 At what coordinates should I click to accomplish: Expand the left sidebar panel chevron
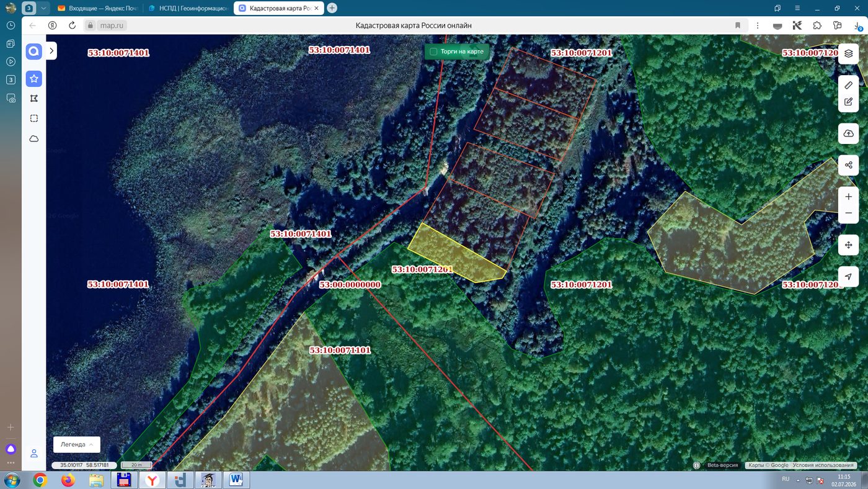click(51, 51)
